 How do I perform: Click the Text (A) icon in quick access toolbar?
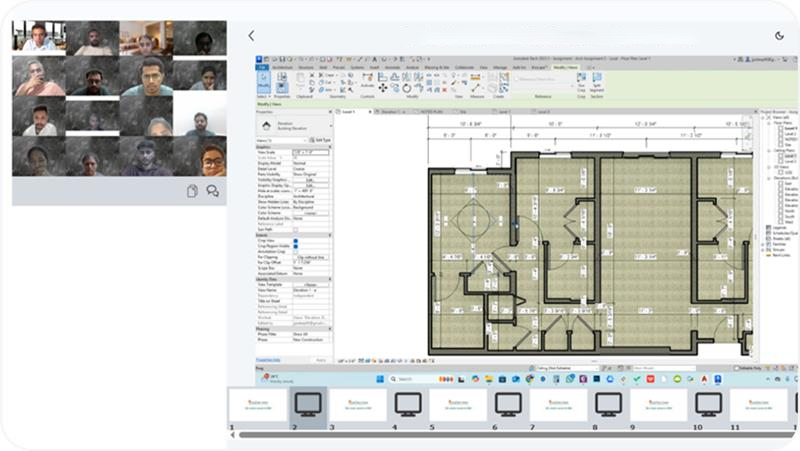(x=375, y=59)
